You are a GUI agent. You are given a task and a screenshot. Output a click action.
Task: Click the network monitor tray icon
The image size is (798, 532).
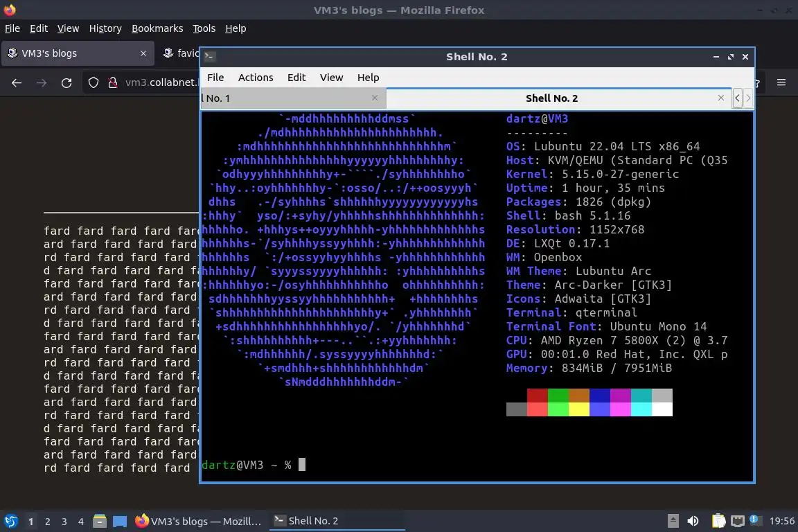[738, 521]
